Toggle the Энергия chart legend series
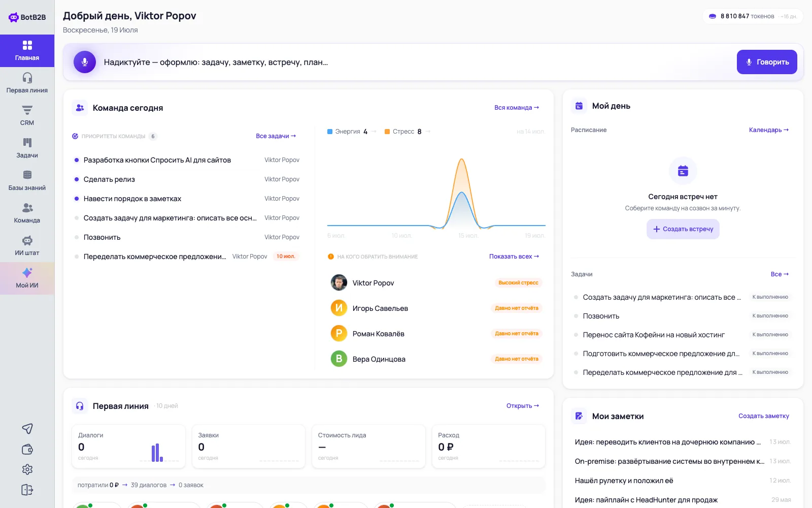812x508 pixels. click(x=348, y=132)
